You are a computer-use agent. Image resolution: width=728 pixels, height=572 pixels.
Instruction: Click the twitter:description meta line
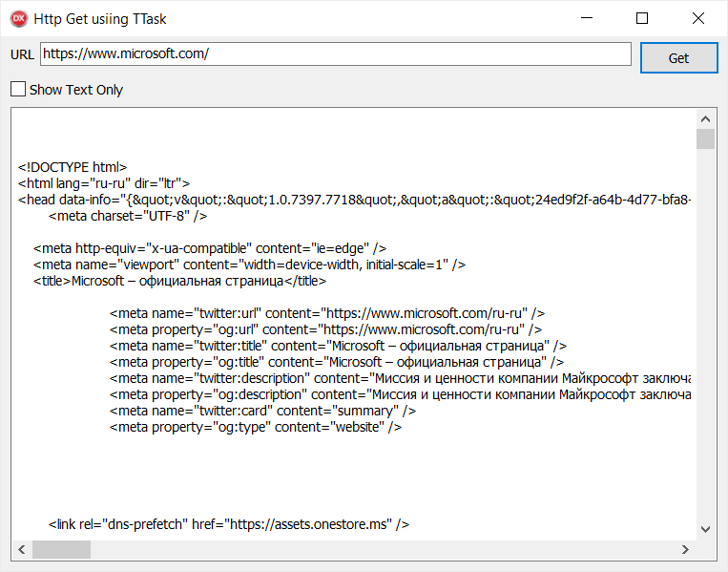[400, 379]
